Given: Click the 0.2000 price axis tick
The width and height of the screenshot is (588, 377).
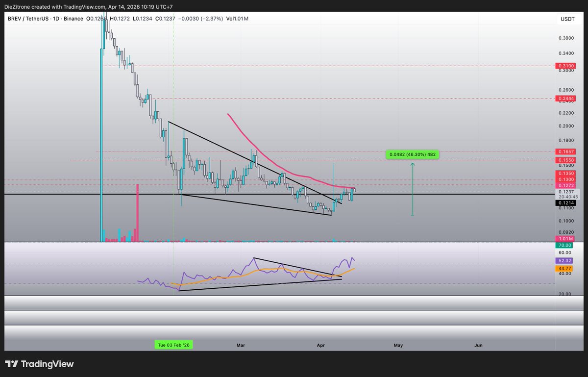Looking at the screenshot, I should pyautogui.click(x=566, y=126).
